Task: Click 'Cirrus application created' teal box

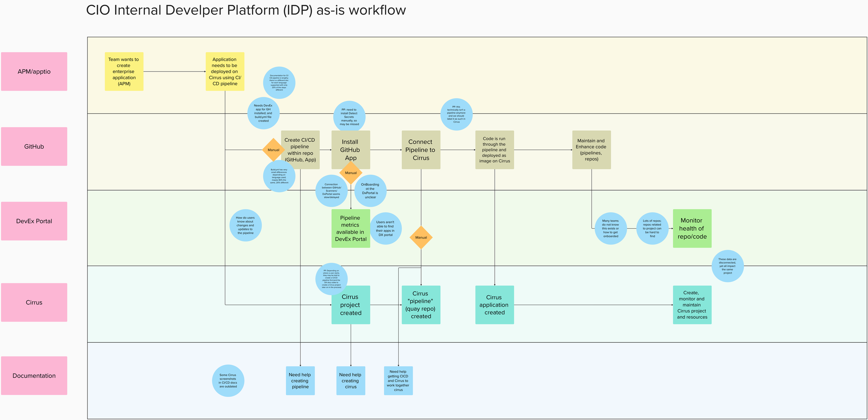Action: pyautogui.click(x=494, y=305)
